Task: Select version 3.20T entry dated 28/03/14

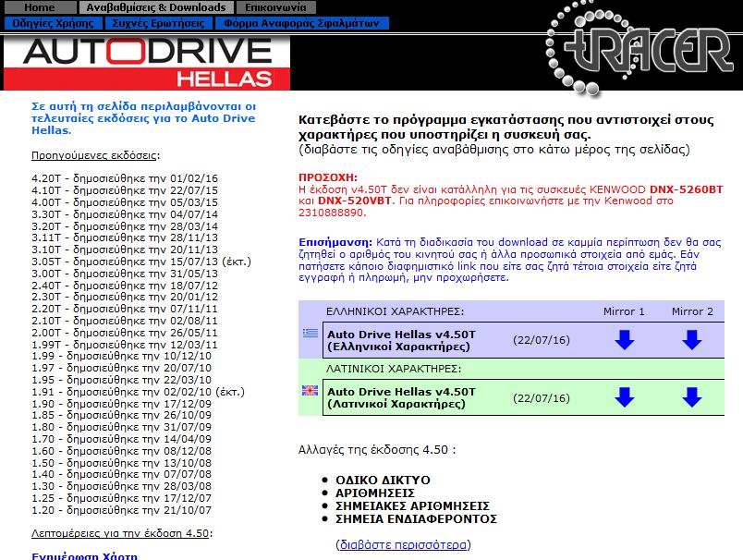Action: [125, 226]
